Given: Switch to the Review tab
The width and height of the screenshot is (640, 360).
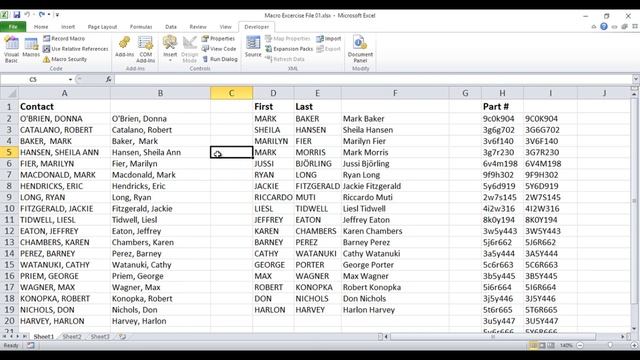Looking at the screenshot, I should [x=198, y=27].
